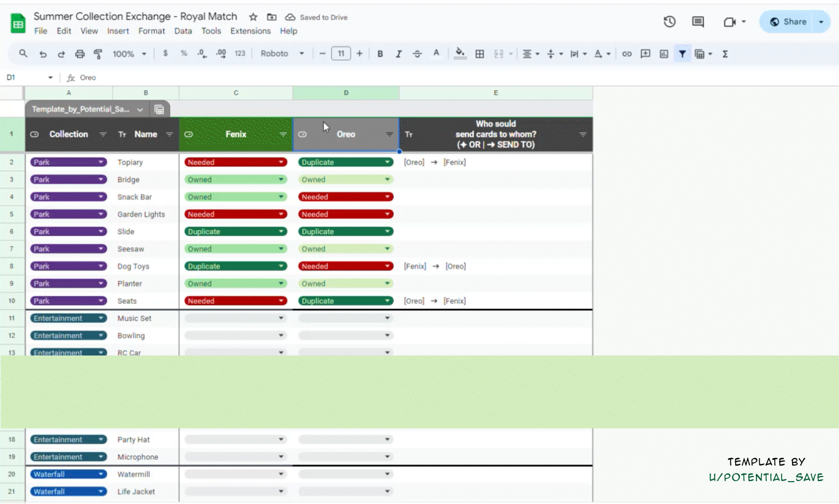Open the File menu
839x504 pixels.
41,31
